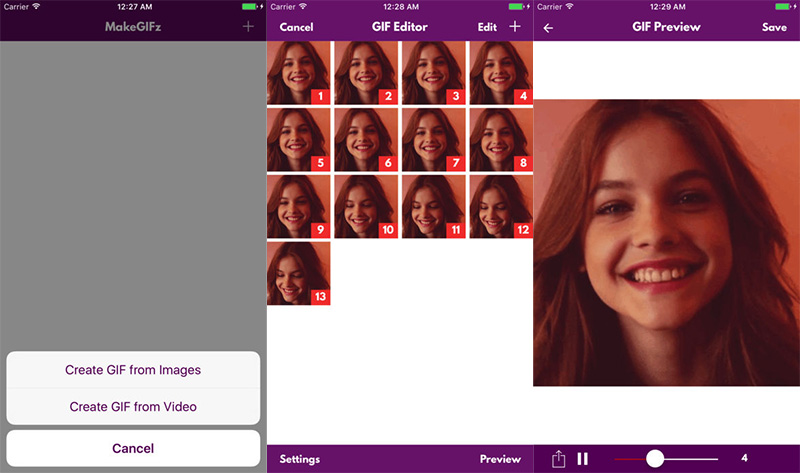Open Preview from GIF Editor bottom bar
Screen dimensions: 800x473
point(500,459)
